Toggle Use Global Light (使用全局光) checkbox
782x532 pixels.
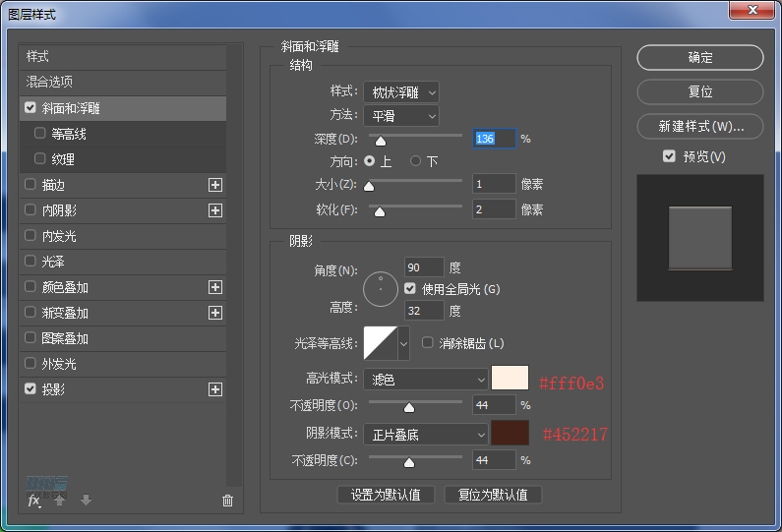point(410,289)
